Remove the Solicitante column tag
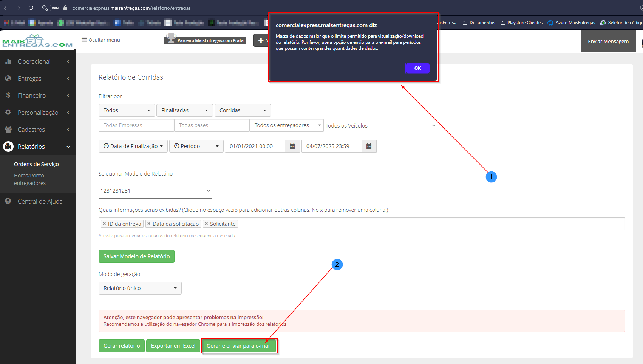 pos(206,224)
